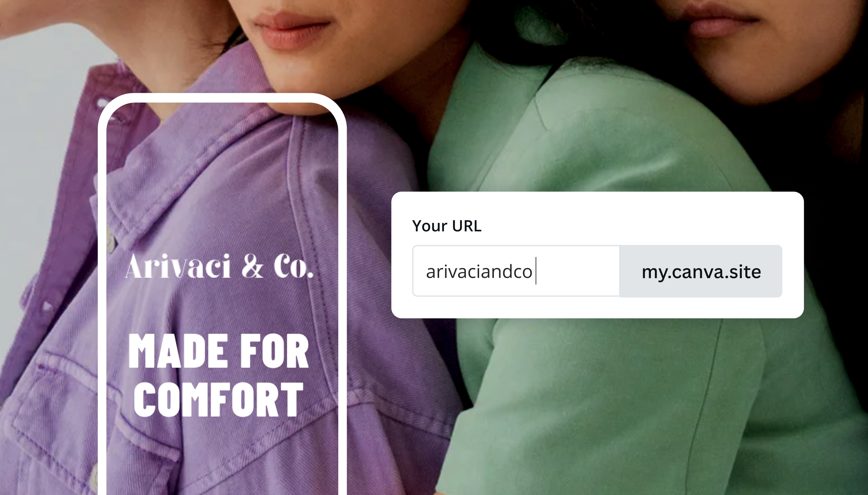Image resolution: width=868 pixels, height=495 pixels.
Task: Click the white phone mockup frame's top edge
Action: click(x=222, y=98)
